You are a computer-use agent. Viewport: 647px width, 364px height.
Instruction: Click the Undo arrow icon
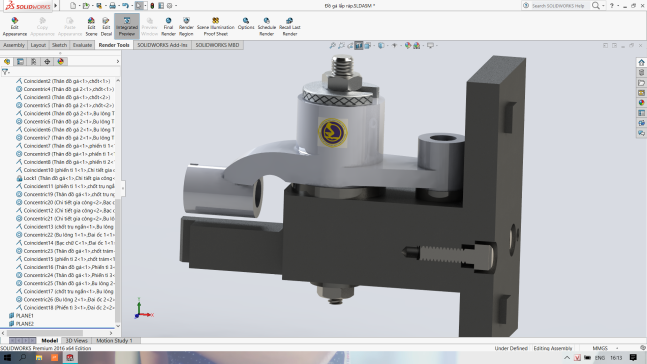coord(125,6)
